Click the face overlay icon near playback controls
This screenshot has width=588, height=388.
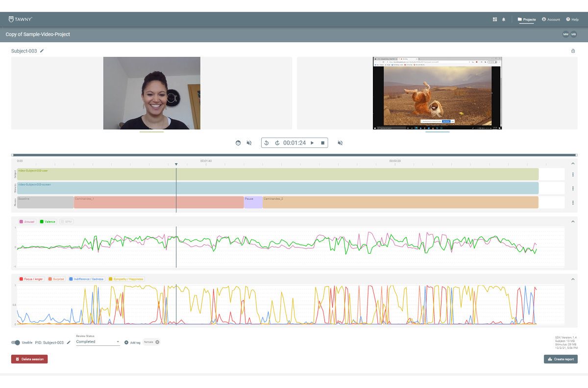tap(238, 143)
